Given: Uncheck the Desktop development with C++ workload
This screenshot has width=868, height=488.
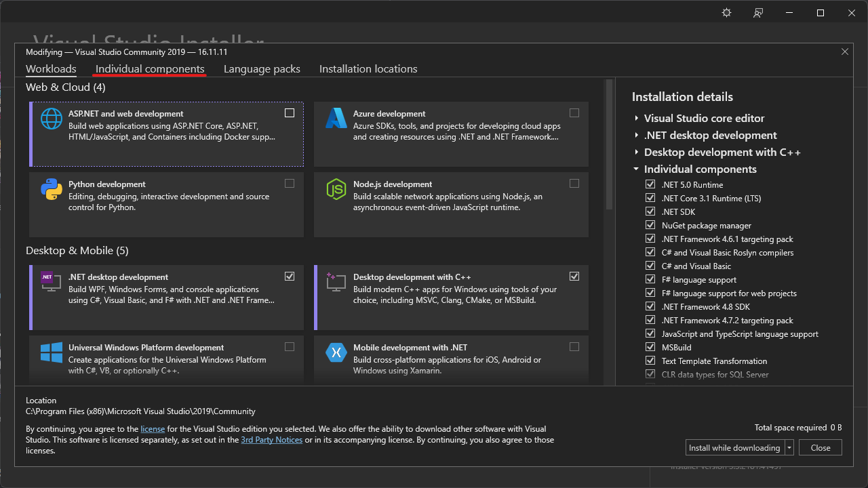Looking at the screenshot, I should coord(574,276).
